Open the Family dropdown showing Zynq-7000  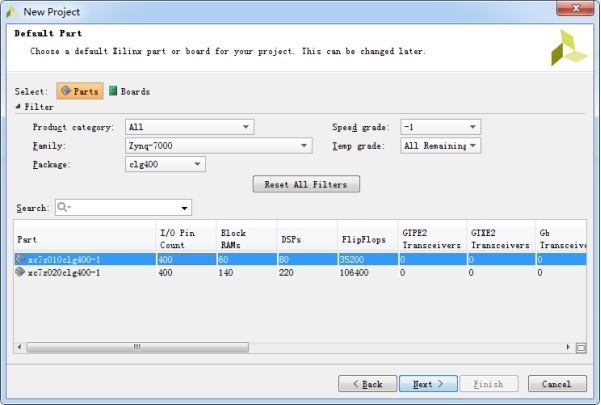[218, 146]
